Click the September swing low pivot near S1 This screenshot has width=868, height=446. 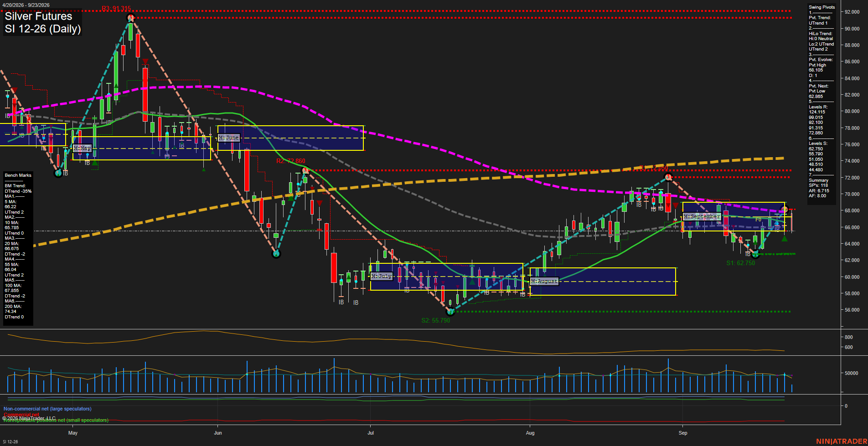coord(755,254)
